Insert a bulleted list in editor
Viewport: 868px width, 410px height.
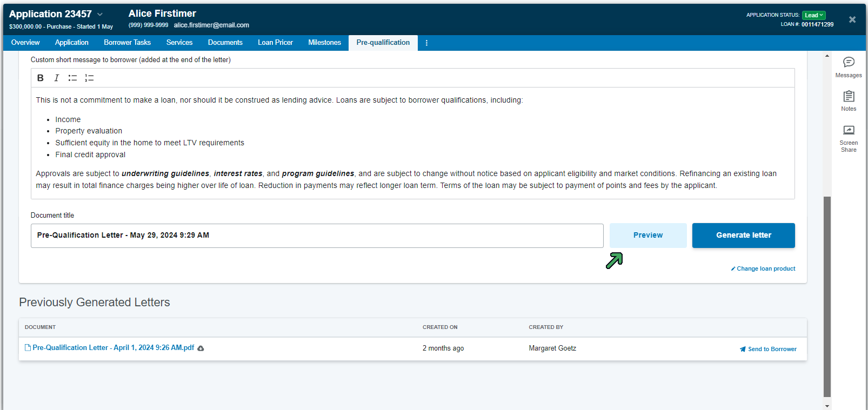72,78
